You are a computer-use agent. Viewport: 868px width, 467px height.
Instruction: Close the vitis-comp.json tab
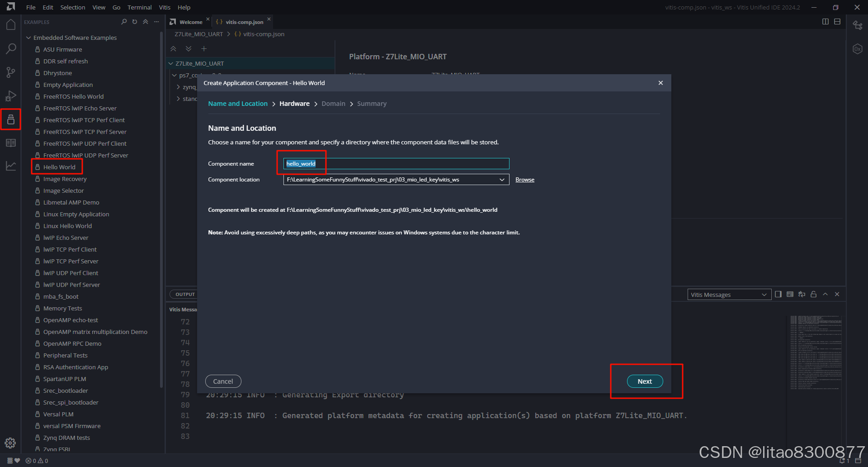pos(269,19)
